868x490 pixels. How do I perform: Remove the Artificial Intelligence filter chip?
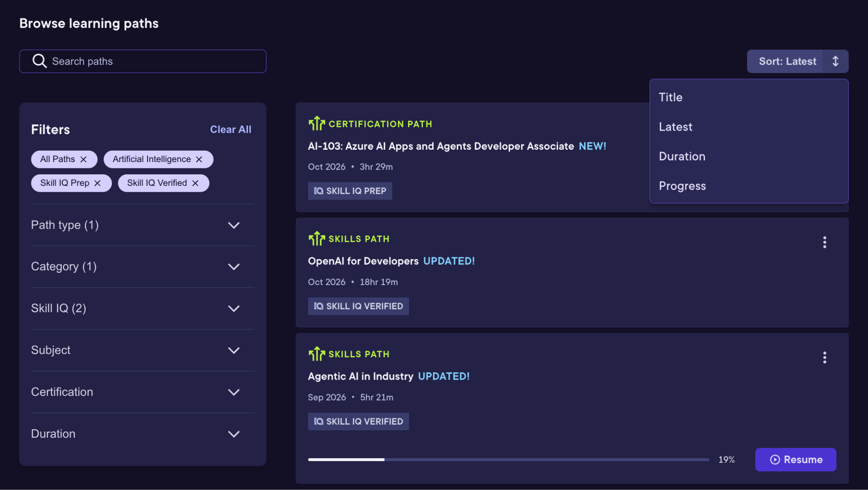[199, 160]
